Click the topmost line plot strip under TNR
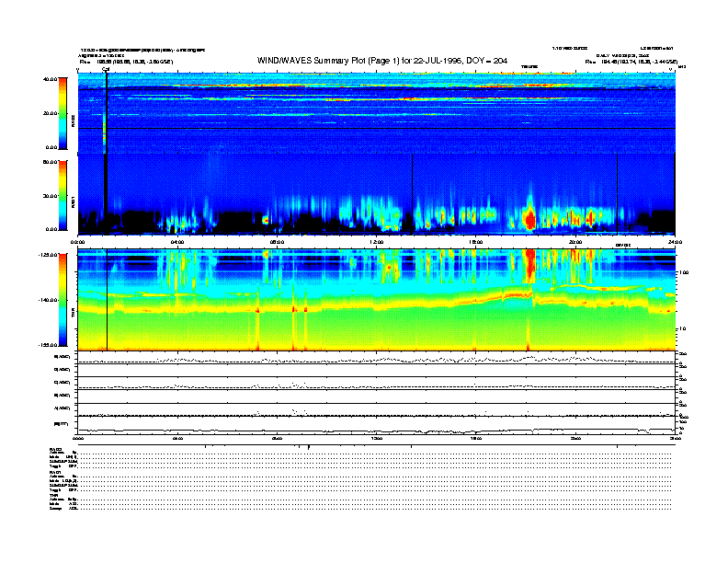This screenshot has height=563, width=728. coord(376,358)
